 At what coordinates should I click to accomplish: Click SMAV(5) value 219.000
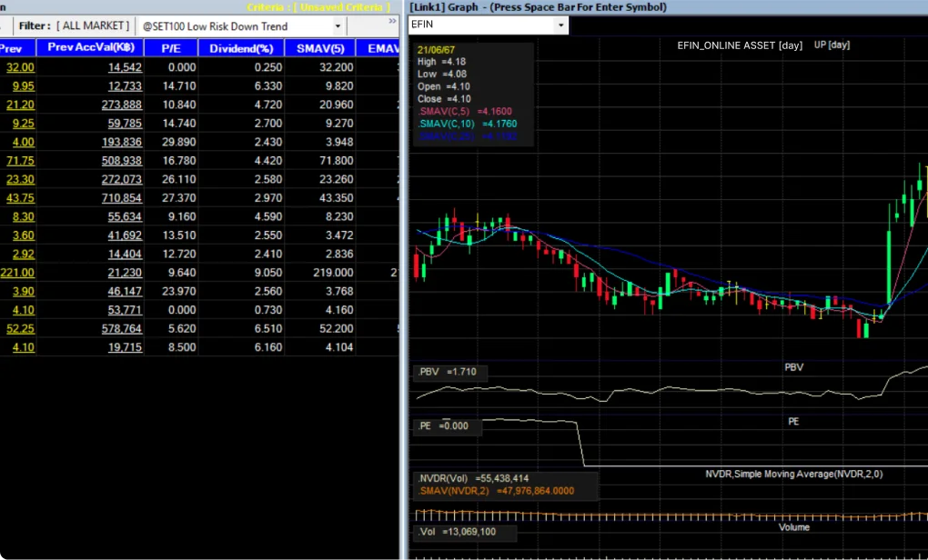pyautogui.click(x=333, y=273)
